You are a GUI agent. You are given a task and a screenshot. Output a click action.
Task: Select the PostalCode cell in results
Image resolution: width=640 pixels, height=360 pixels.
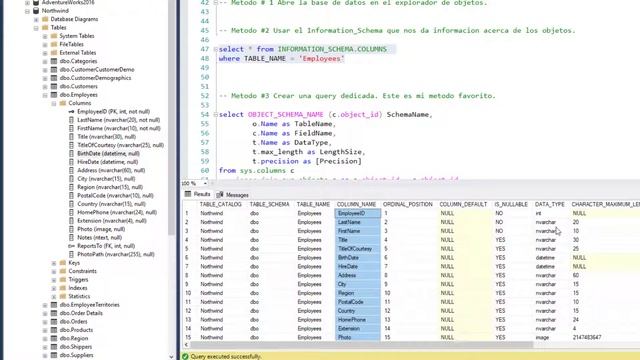[x=358, y=302]
